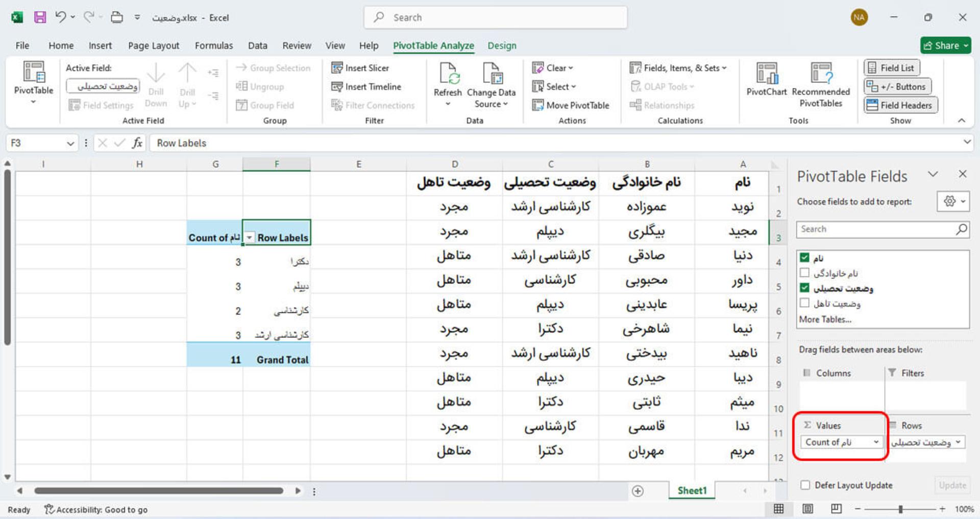Customize Quick Access Toolbar dropdown arrow

click(137, 17)
